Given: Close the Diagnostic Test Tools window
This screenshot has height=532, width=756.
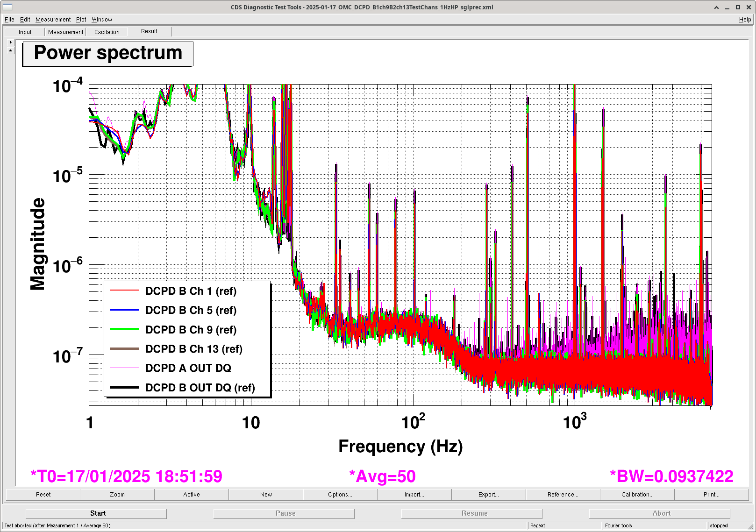Looking at the screenshot, I should pos(749,7).
